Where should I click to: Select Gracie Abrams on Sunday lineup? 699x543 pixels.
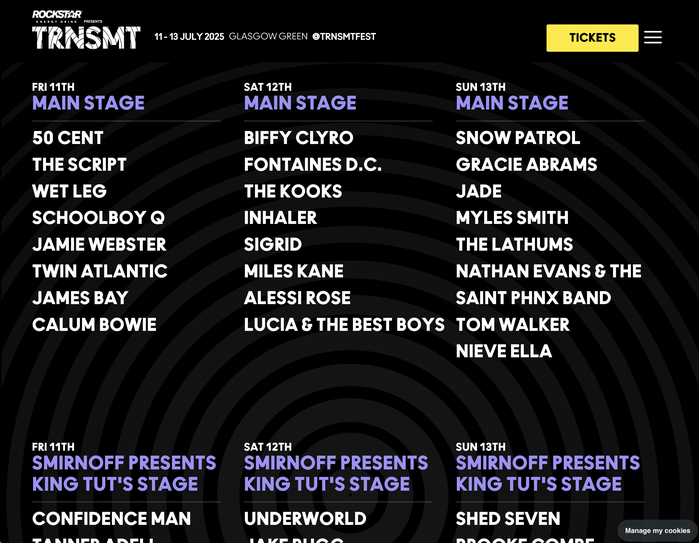tap(526, 165)
